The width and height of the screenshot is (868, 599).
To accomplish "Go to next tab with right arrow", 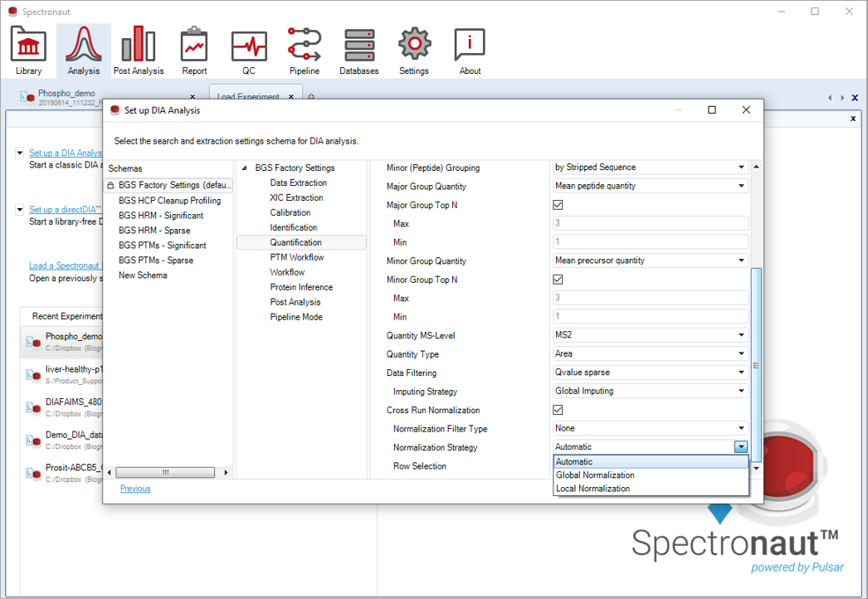I will (x=842, y=98).
